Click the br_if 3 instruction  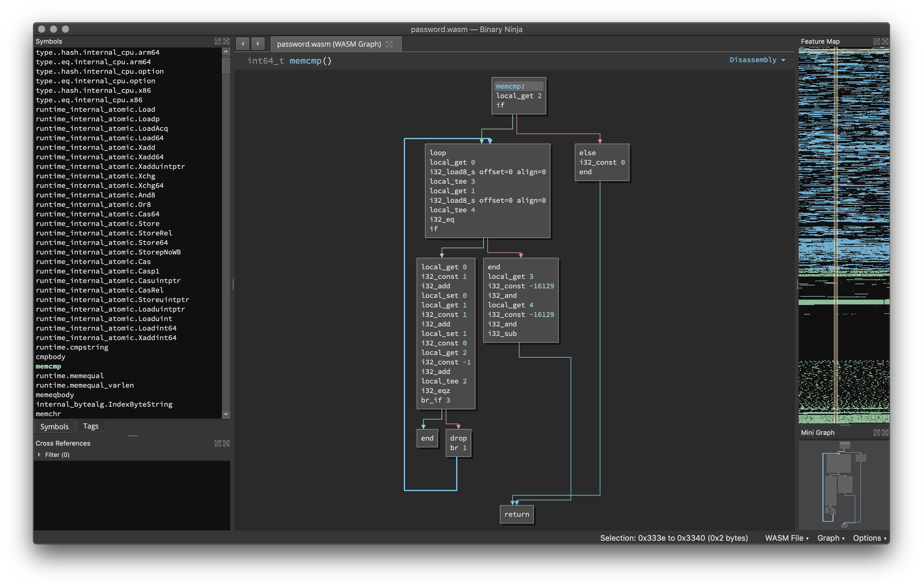[x=435, y=400]
